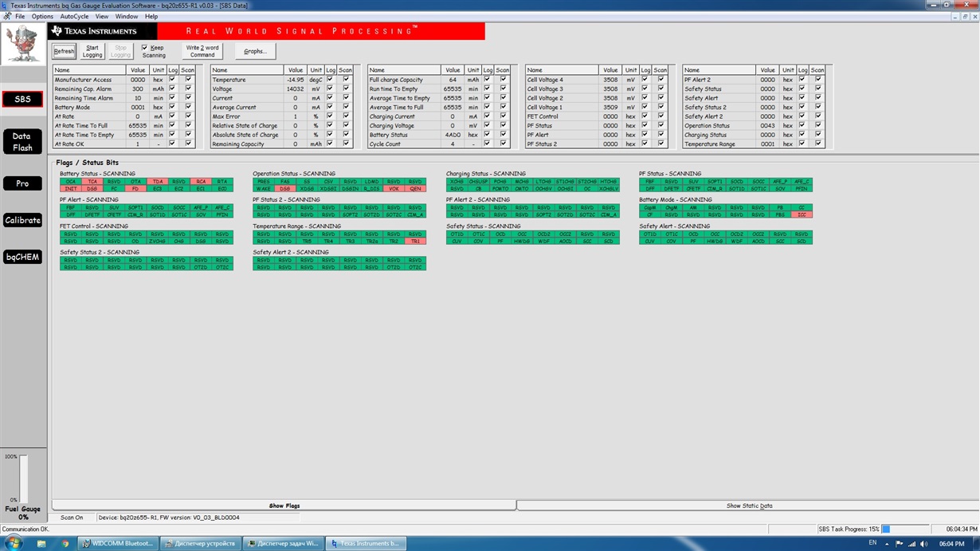This screenshot has width=980, height=551.
Task: Open the Windows Start menu
Action: (14, 543)
